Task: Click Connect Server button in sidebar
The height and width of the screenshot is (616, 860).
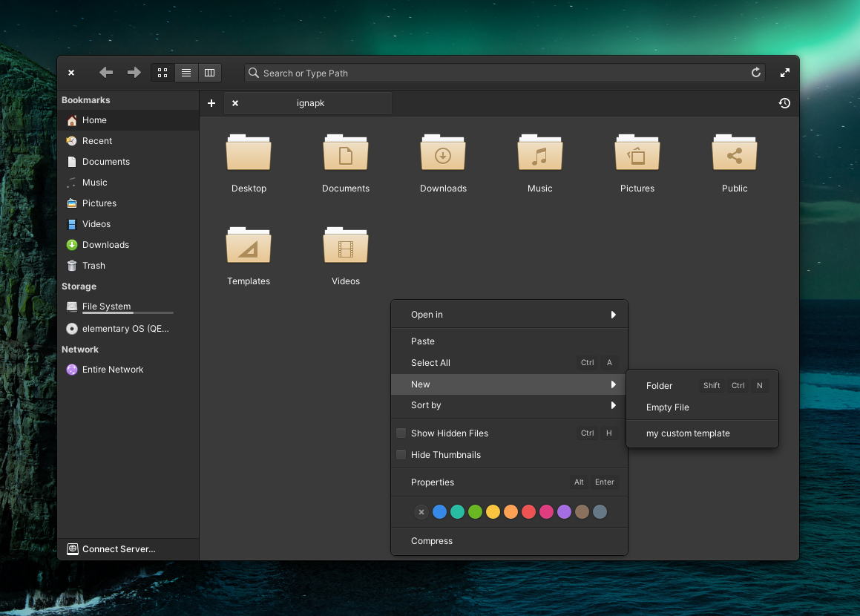Action: tap(119, 549)
